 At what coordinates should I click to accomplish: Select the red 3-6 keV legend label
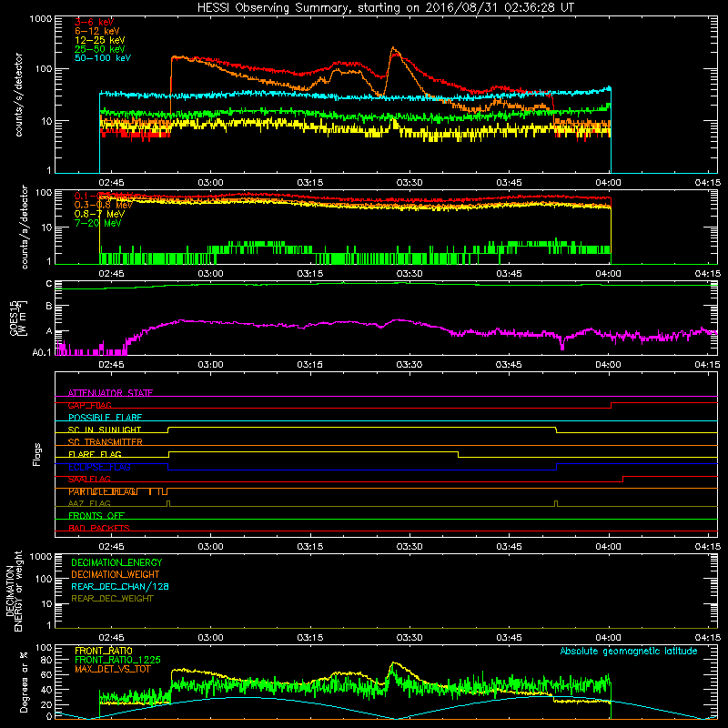pos(94,22)
